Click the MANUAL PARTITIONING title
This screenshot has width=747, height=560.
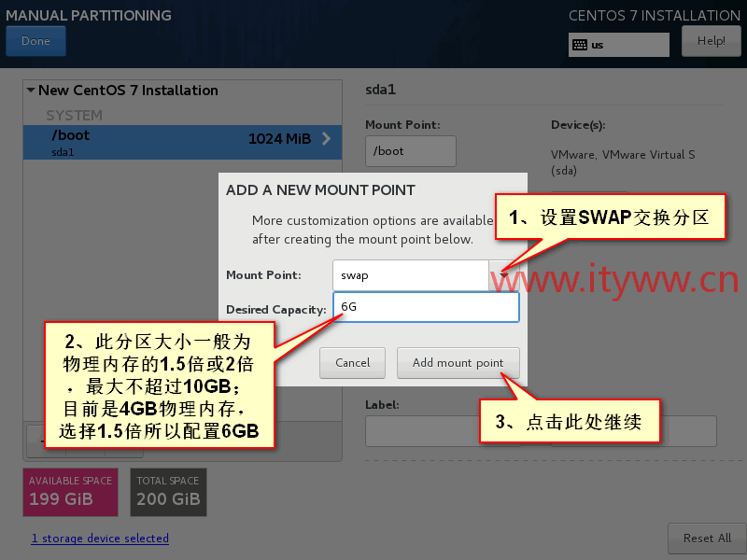tap(89, 15)
